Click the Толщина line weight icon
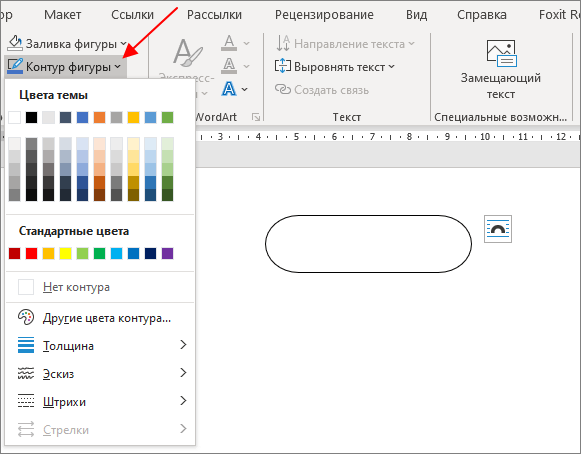Image resolution: width=581 pixels, height=454 pixels. coord(26,345)
